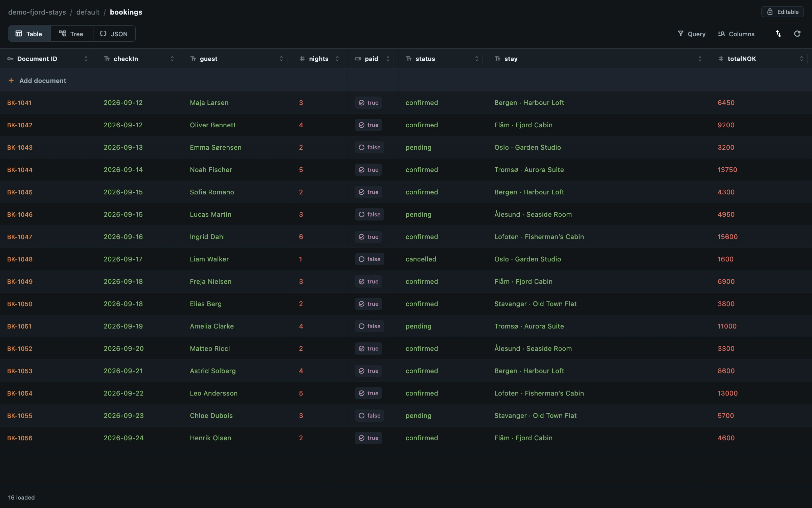Click the Editable mode button
The height and width of the screenshot is (508, 812).
(x=782, y=12)
